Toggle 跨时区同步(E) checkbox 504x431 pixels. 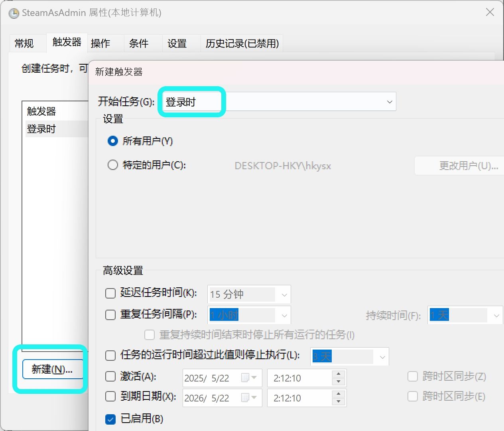pos(413,396)
